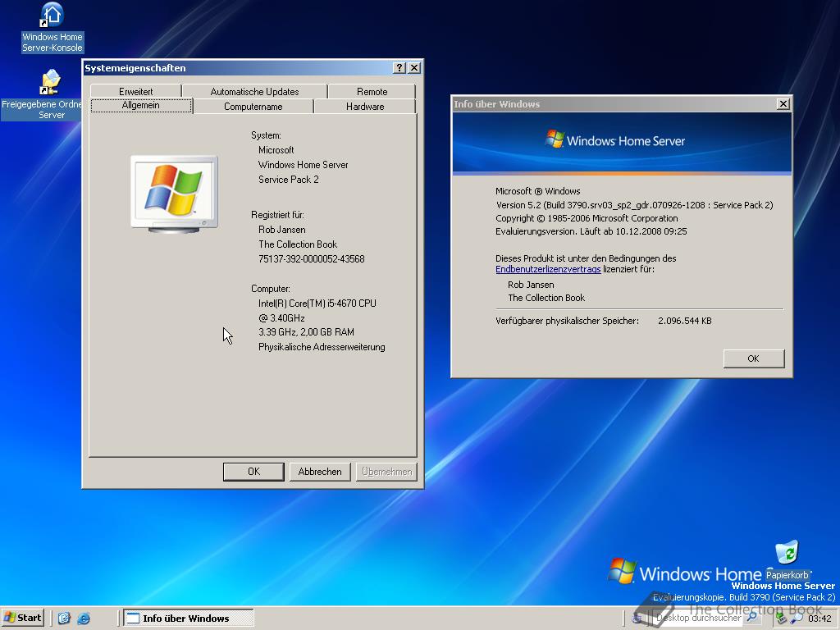Image resolution: width=840 pixels, height=630 pixels.
Task: Click the taskbar clock showing 03:42
Action: tap(819, 619)
